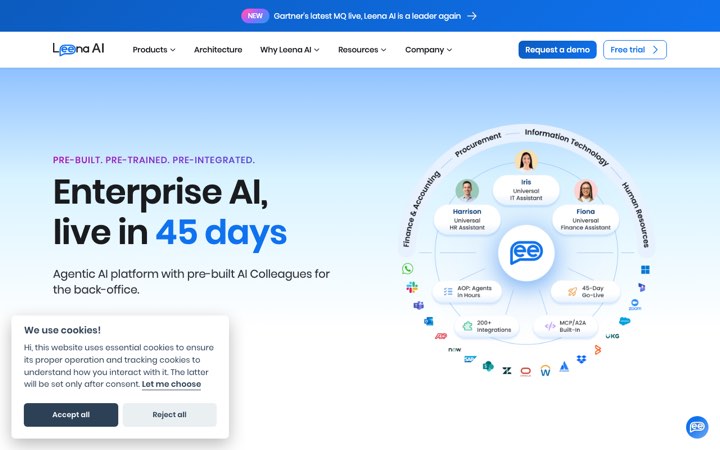Select the Harrison Universal HR Assistant card

click(467, 219)
